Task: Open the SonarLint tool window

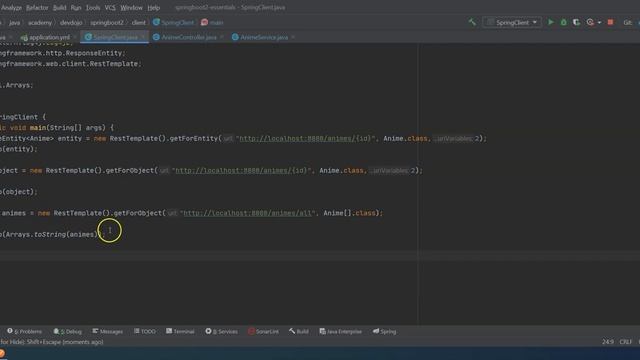Action: [264, 331]
